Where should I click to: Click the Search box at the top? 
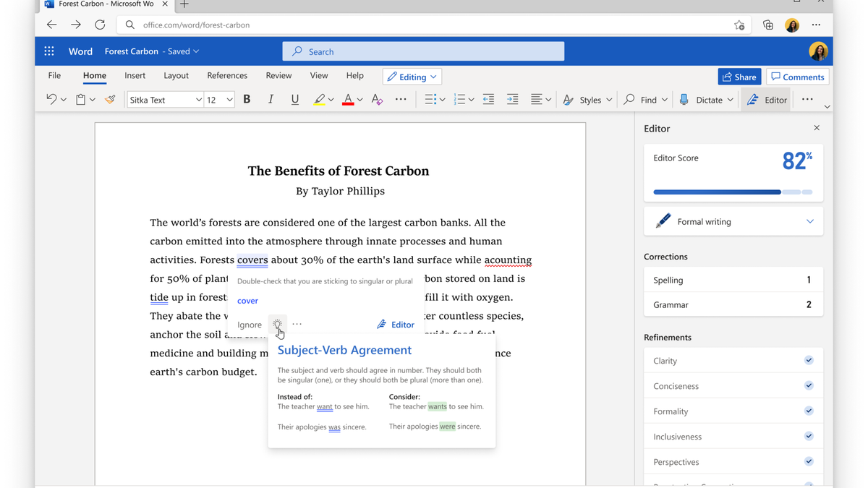coord(423,51)
